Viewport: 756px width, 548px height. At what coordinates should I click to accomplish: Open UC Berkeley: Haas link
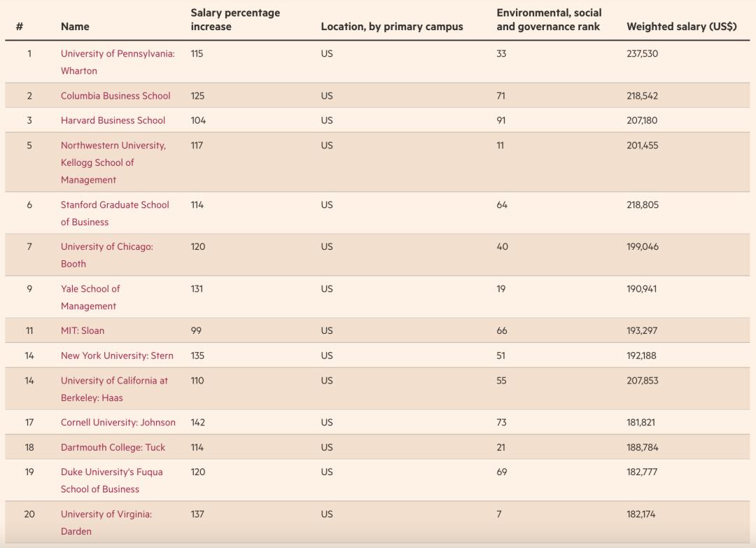click(114, 381)
